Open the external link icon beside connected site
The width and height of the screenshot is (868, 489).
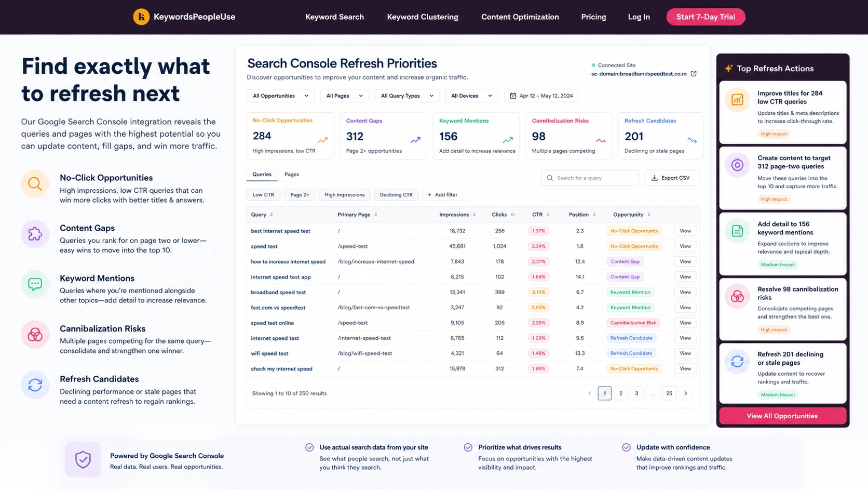[x=694, y=74]
